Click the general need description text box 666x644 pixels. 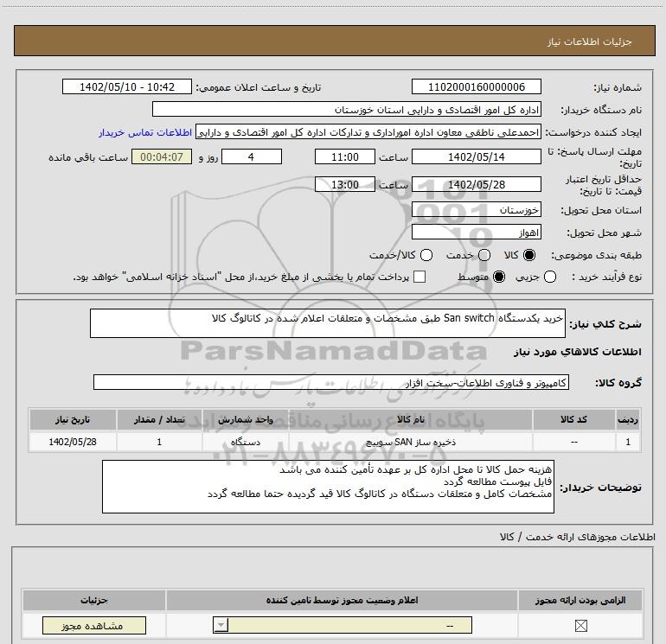tap(328, 323)
